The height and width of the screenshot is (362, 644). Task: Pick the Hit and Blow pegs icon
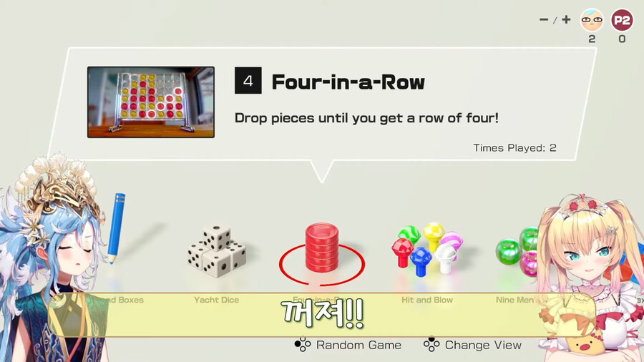coord(427,249)
